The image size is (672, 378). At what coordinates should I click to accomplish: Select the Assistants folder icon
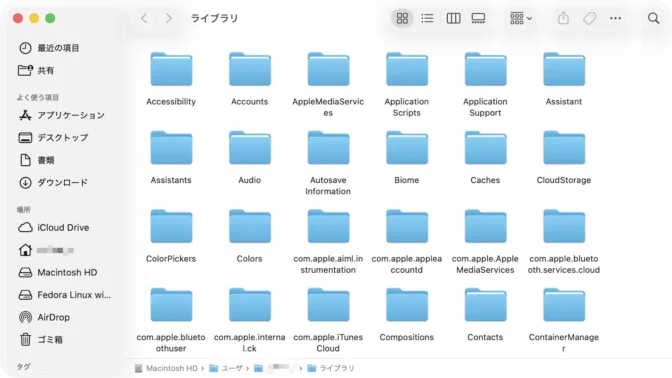[x=171, y=148]
